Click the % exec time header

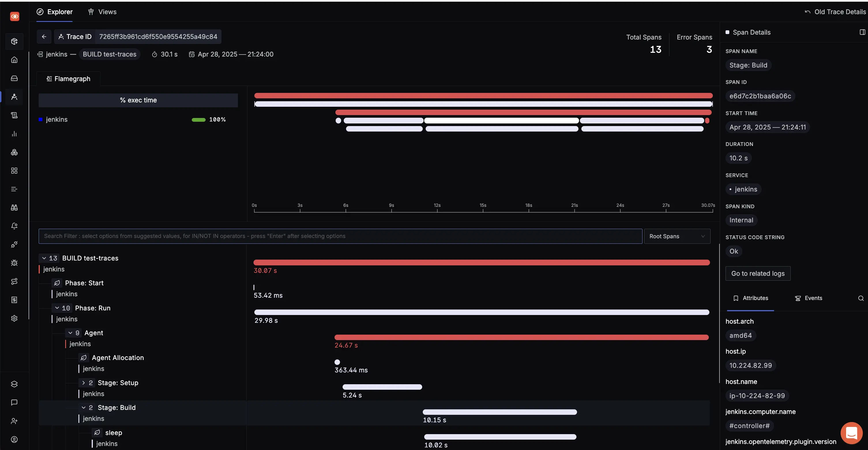click(138, 100)
